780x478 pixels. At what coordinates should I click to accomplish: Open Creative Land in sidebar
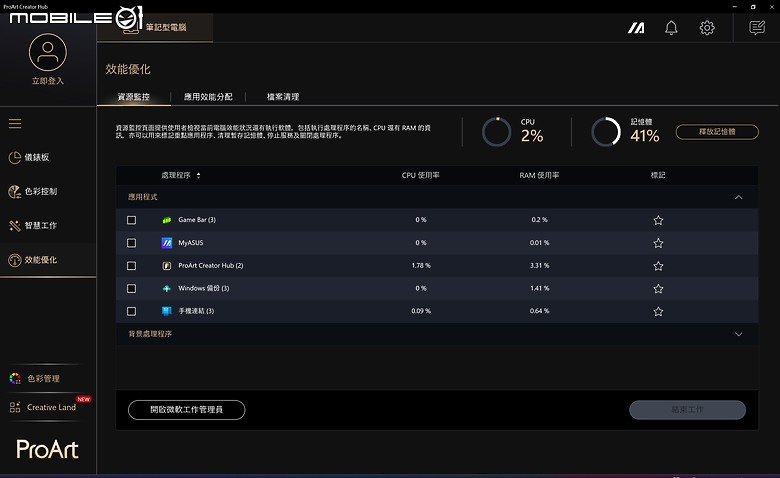pos(43,407)
